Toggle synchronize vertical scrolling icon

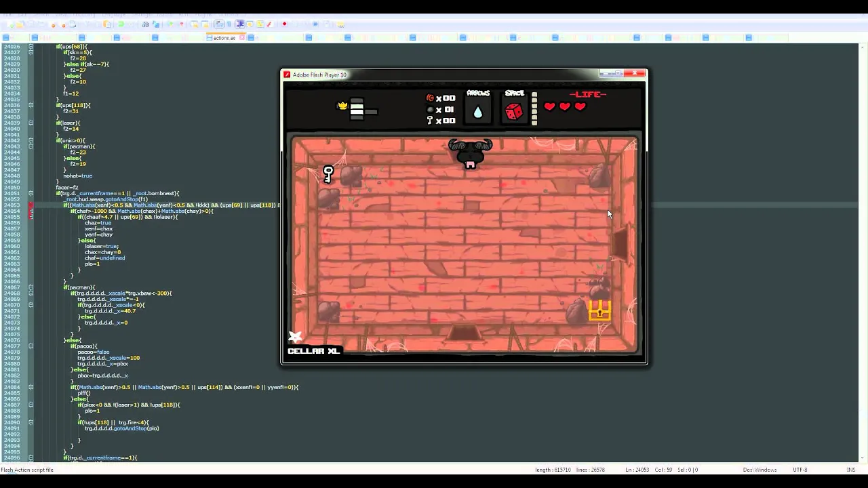point(195,24)
